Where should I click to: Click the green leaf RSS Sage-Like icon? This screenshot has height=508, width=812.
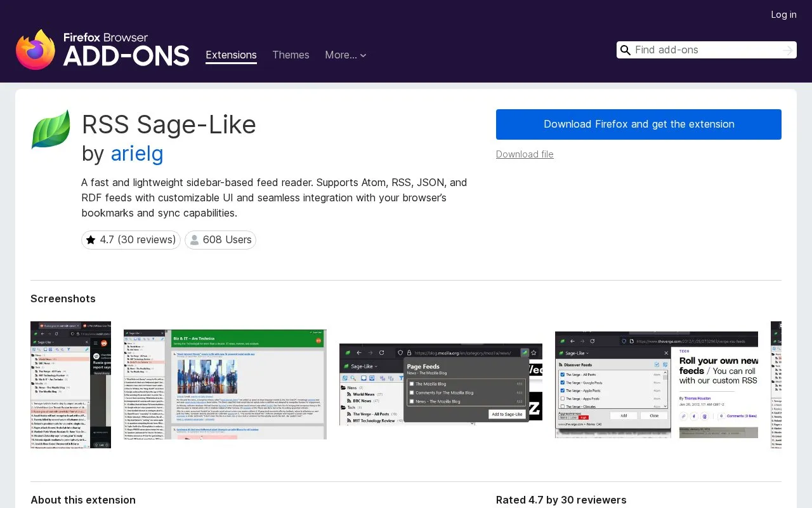[51, 130]
